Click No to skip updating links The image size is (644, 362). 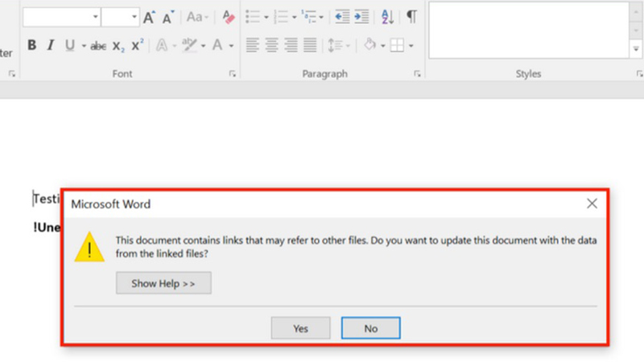[371, 328]
